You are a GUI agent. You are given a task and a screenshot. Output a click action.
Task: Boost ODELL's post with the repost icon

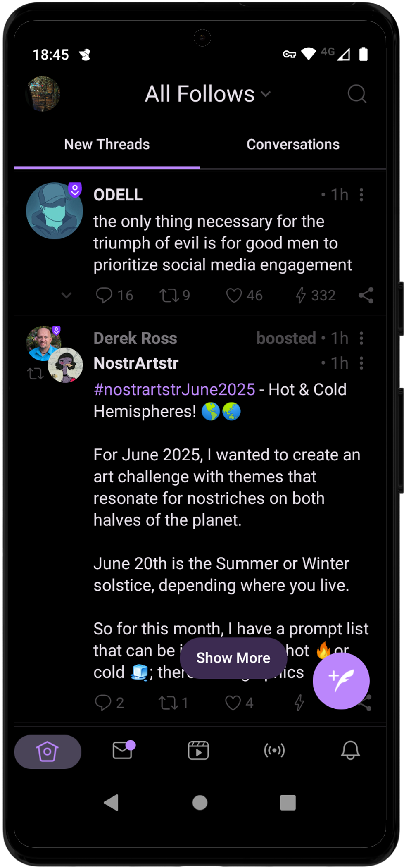(169, 295)
